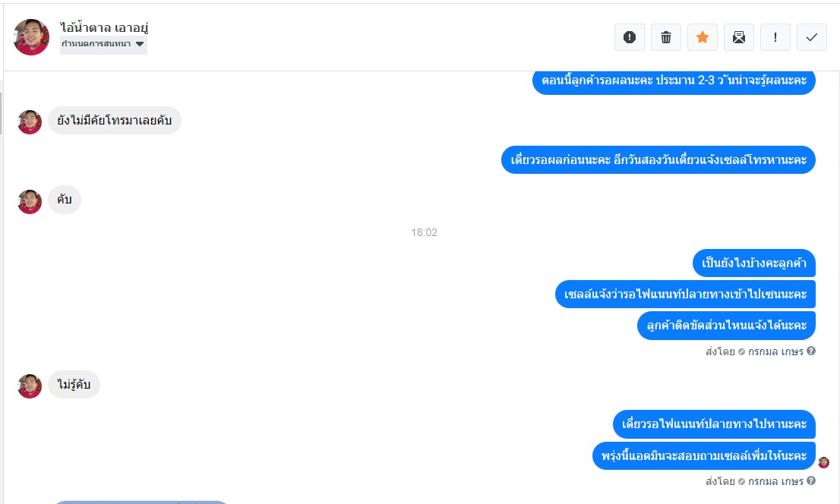The height and width of the screenshot is (504, 840).
Task: Open the กำหนดการสนทนา dropdown
Action: [103, 44]
